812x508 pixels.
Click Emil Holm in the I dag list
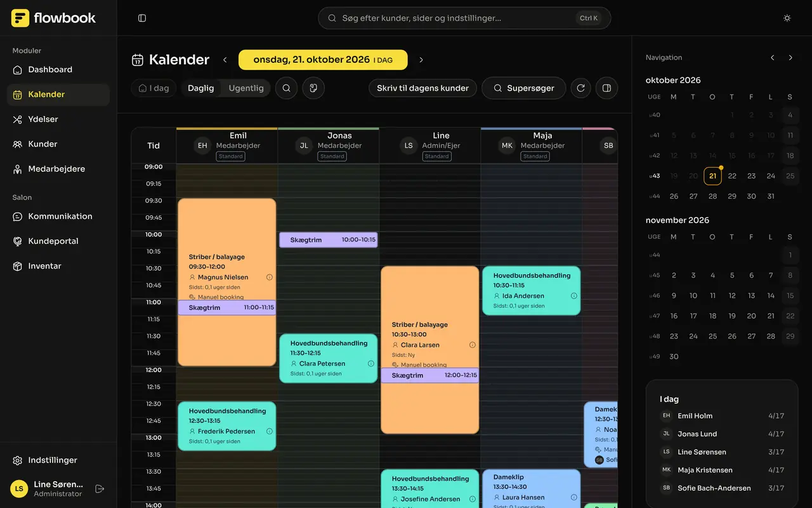[722, 416]
